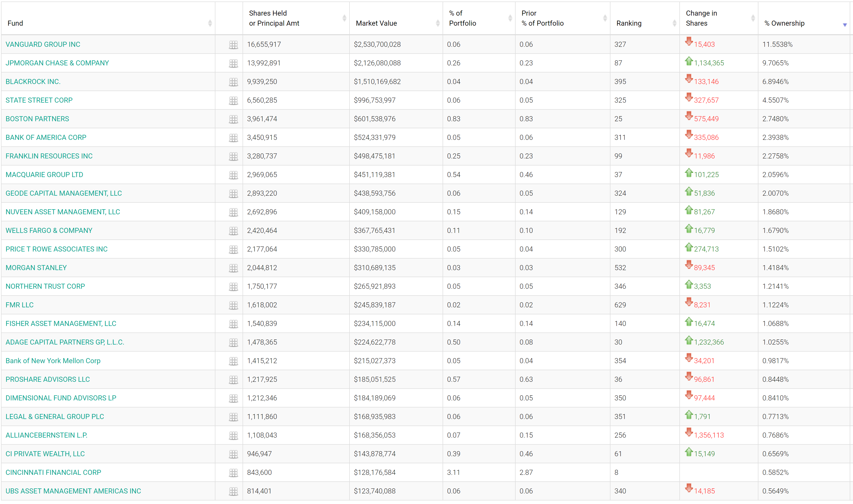Sort by % Ownership column
The height and width of the screenshot is (504, 853).
(804, 18)
